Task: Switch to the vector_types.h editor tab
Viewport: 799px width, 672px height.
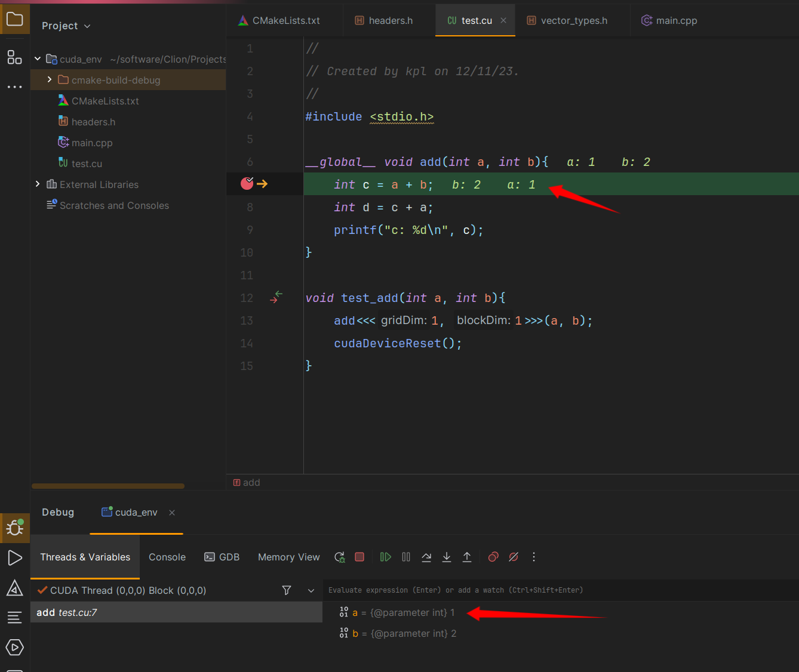Action: (x=567, y=20)
